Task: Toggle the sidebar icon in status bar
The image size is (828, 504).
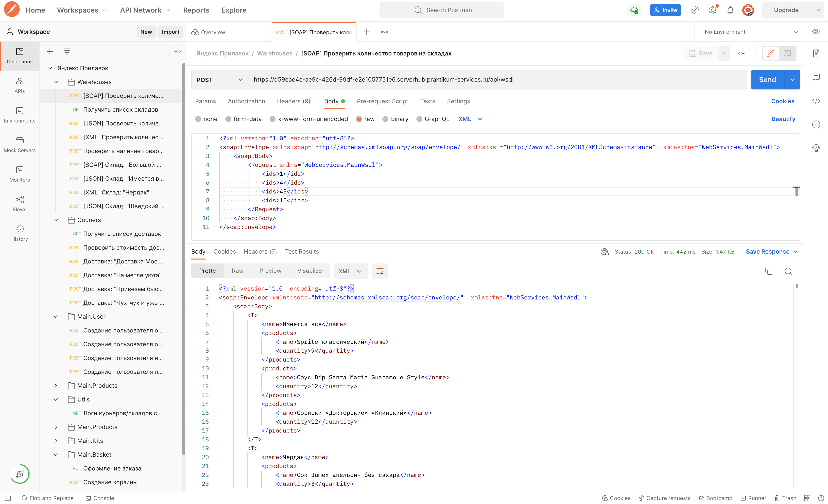Action: (x=8, y=498)
